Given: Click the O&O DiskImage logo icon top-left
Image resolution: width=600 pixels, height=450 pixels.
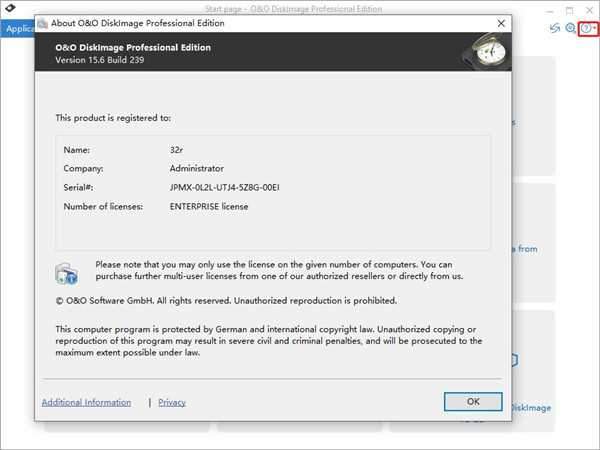Looking at the screenshot, I should tap(10, 8).
